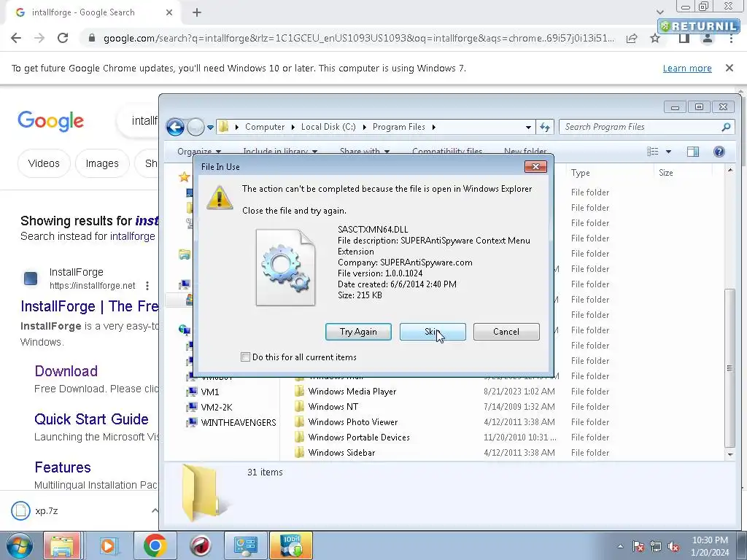Open the Chrome three-dot menu
The width and height of the screenshot is (747, 560).
pyautogui.click(x=731, y=38)
